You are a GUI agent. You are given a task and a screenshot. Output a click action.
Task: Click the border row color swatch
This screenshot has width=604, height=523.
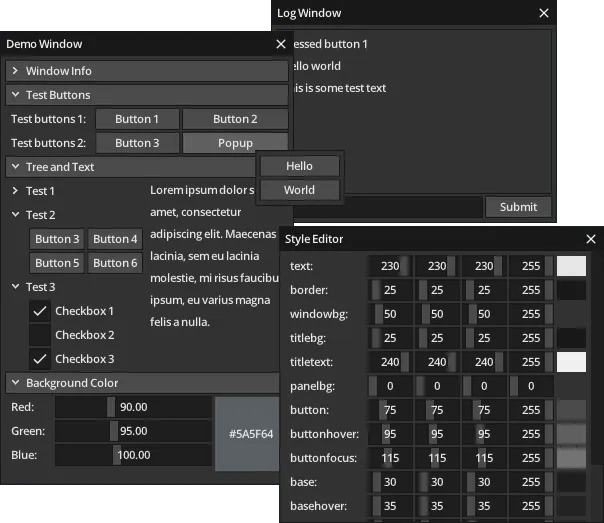(x=571, y=290)
